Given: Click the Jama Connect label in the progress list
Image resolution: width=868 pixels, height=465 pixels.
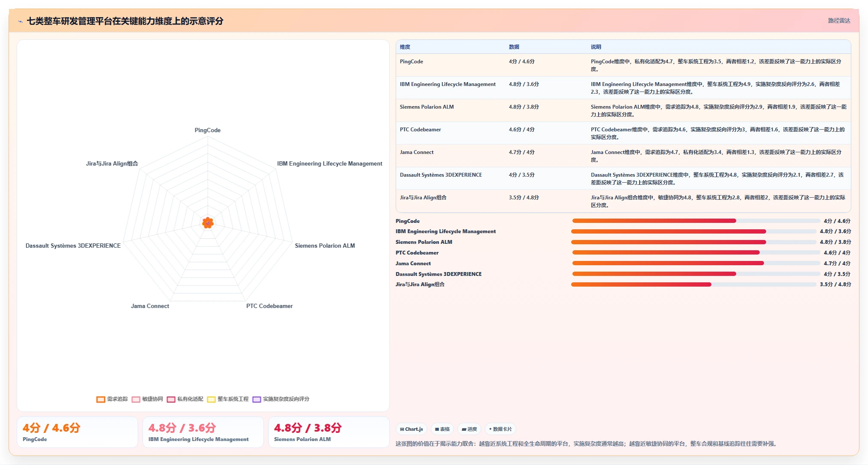Looking at the screenshot, I should (x=413, y=264).
